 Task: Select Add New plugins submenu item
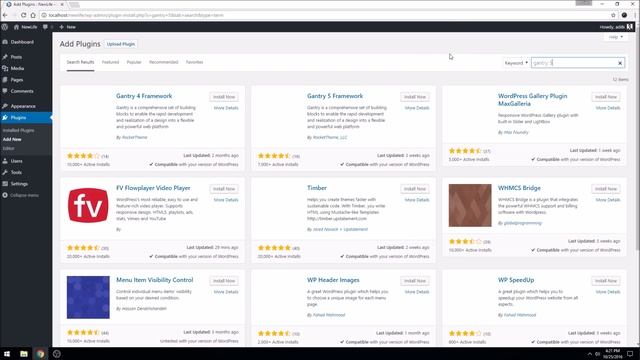coord(12,140)
